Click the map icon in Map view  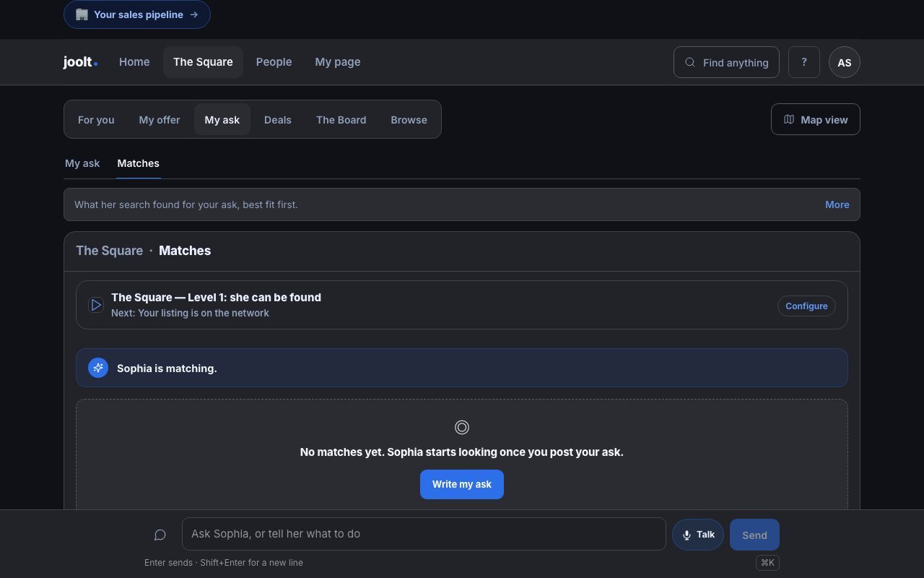tap(789, 119)
